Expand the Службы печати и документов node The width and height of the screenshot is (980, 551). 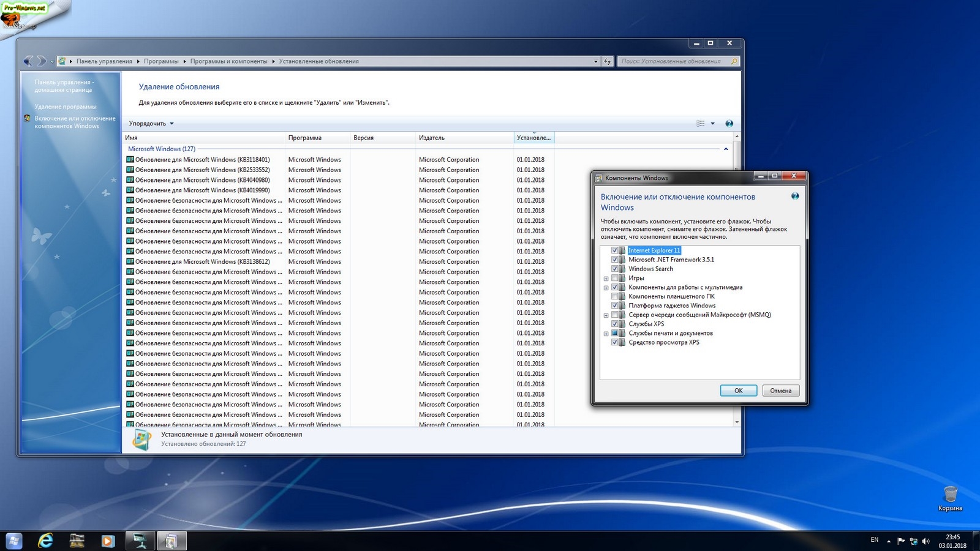pos(606,334)
